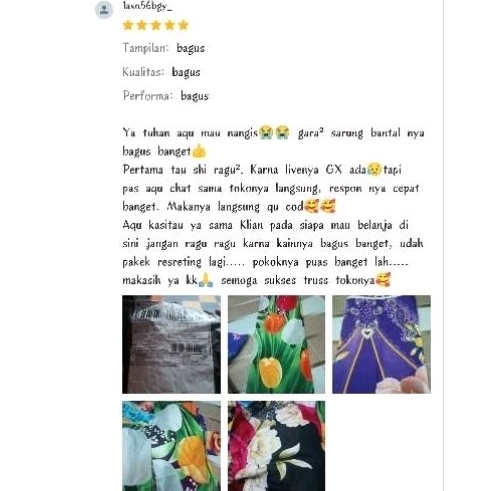Image resolution: width=491 pixels, height=491 pixels.
Task: Open the tulip fabric photo
Action: coord(276,344)
